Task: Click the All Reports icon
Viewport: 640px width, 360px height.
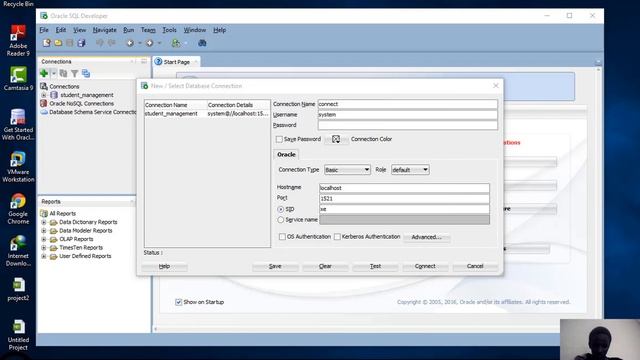Action: (x=44, y=213)
